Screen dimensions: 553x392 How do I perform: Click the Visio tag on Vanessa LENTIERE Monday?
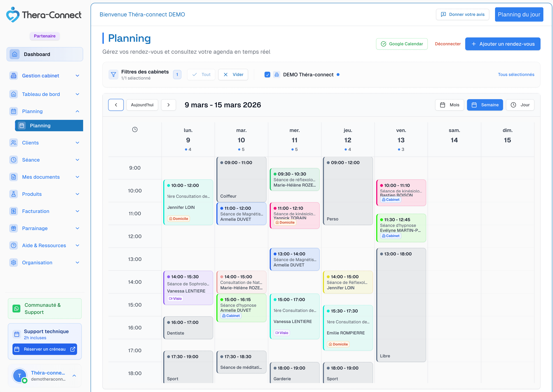(x=175, y=299)
